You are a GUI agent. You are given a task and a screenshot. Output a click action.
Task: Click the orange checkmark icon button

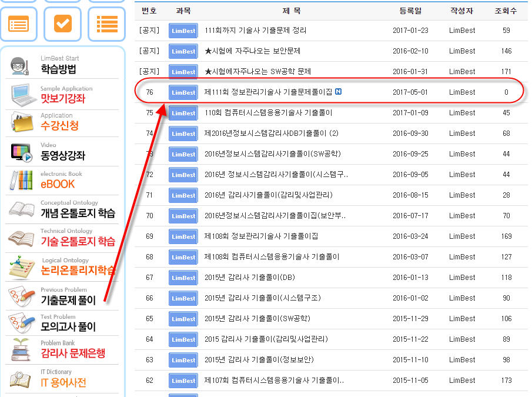tap(63, 24)
